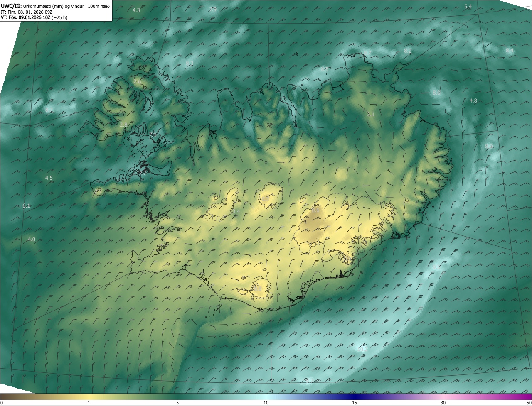Click the 6.1 value label on map
This screenshot has width=532, height=406.
(26, 206)
